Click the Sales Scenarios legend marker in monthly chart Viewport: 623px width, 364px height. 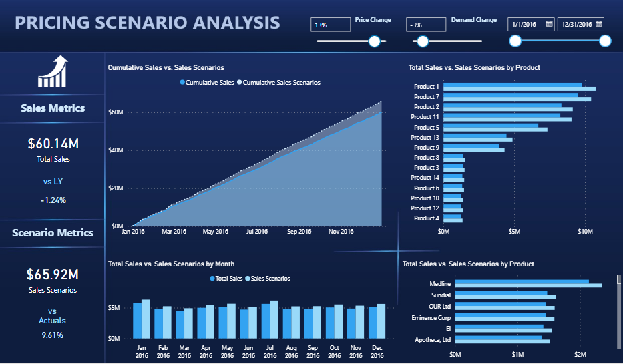click(x=249, y=279)
